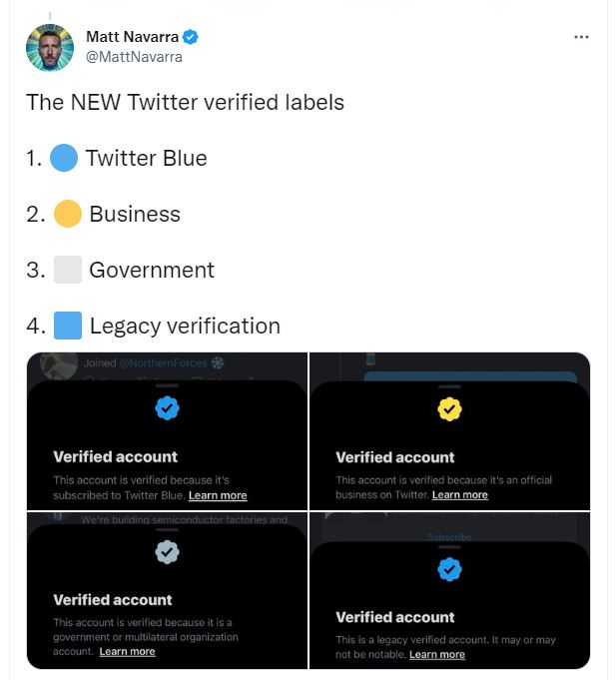
Task: Click the Matt Navarra display name
Action: [x=132, y=38]
